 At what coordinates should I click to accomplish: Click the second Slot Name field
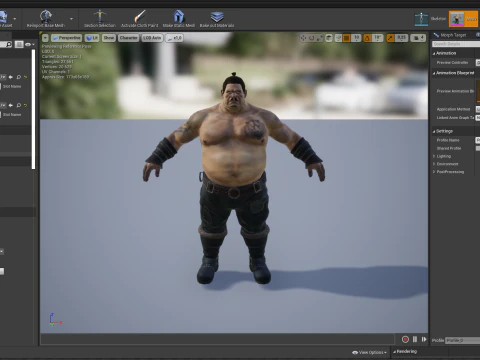coord(13,115)
